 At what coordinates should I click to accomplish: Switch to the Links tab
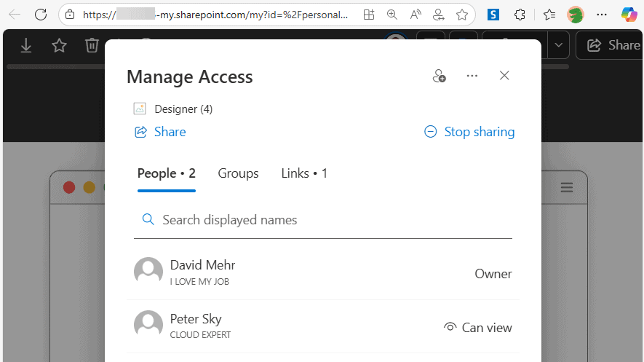(304, 173)
